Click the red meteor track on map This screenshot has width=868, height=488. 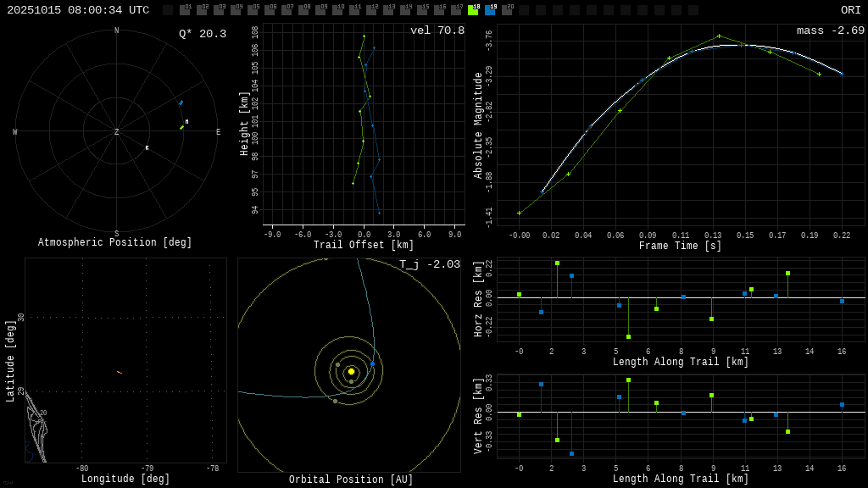pyautogui.click(x=120, y=372)
